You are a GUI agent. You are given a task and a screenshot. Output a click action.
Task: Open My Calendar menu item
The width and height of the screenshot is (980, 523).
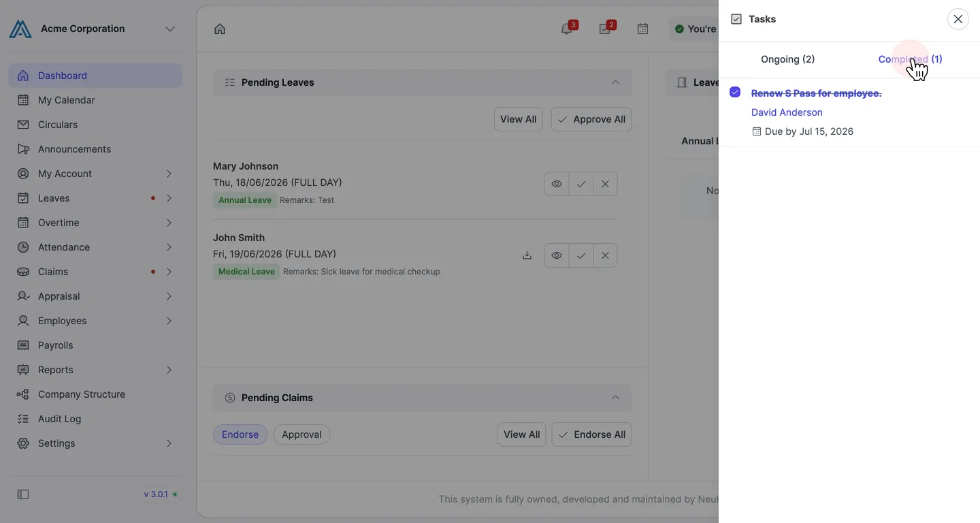point(95,100)
